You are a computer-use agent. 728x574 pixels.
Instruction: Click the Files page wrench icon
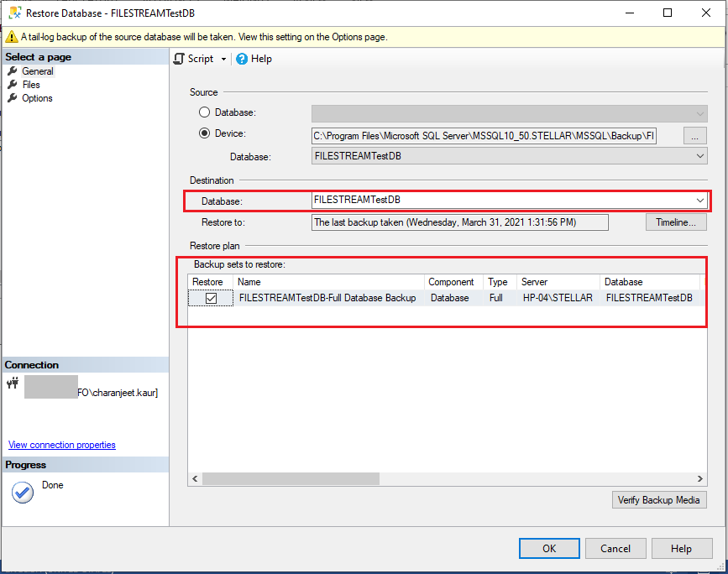coord(13,85)
